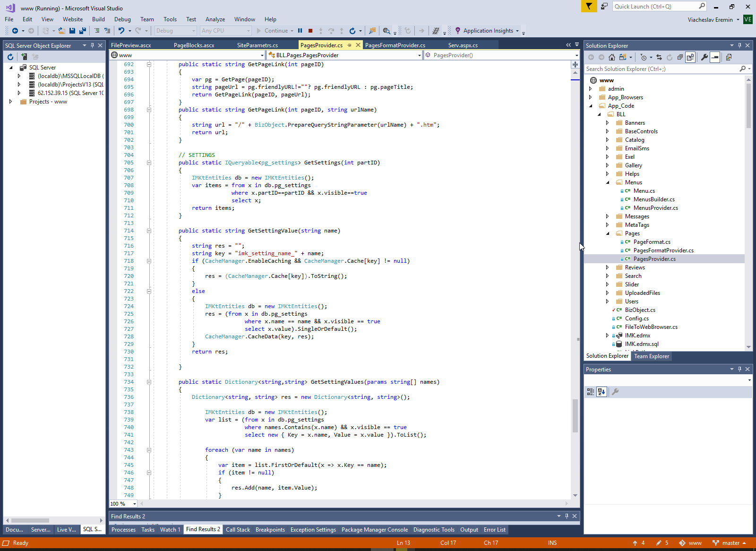Open the BLL.Pages.PagesProvider type dropdown

click(420, 55)
